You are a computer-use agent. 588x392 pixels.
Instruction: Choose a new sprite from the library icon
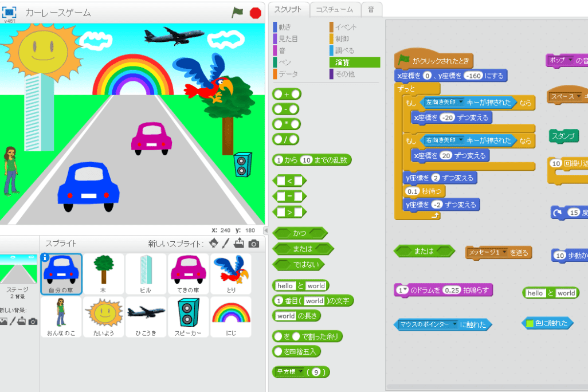(x=214, y=244)
